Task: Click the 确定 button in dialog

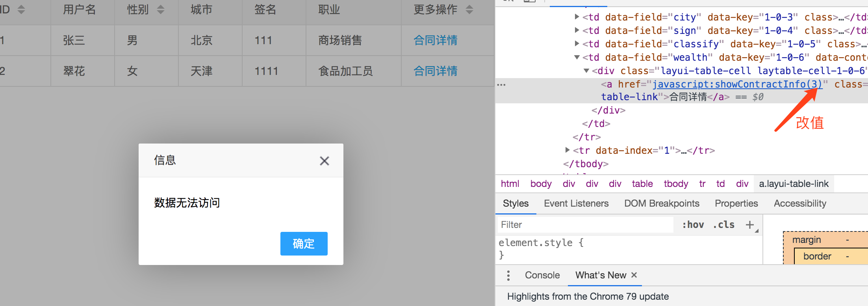Action: [x=304, y=244]
